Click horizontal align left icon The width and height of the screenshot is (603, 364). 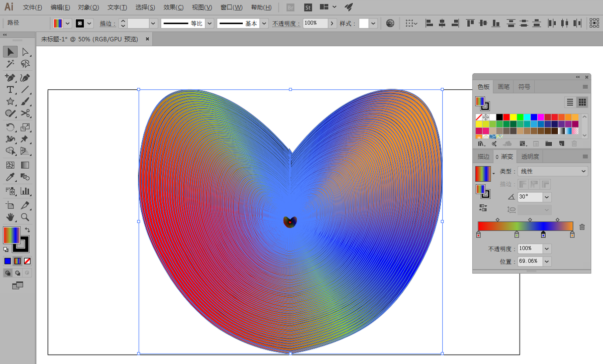429,23
